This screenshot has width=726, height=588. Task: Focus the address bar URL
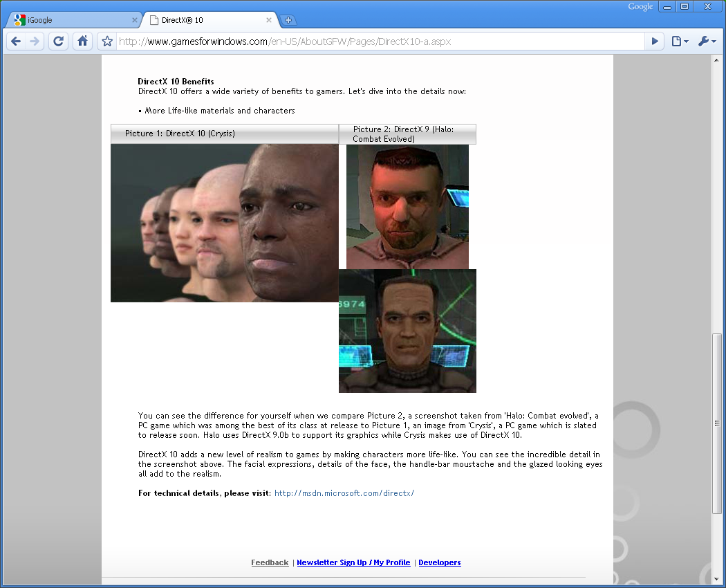[x=380, y=42]
